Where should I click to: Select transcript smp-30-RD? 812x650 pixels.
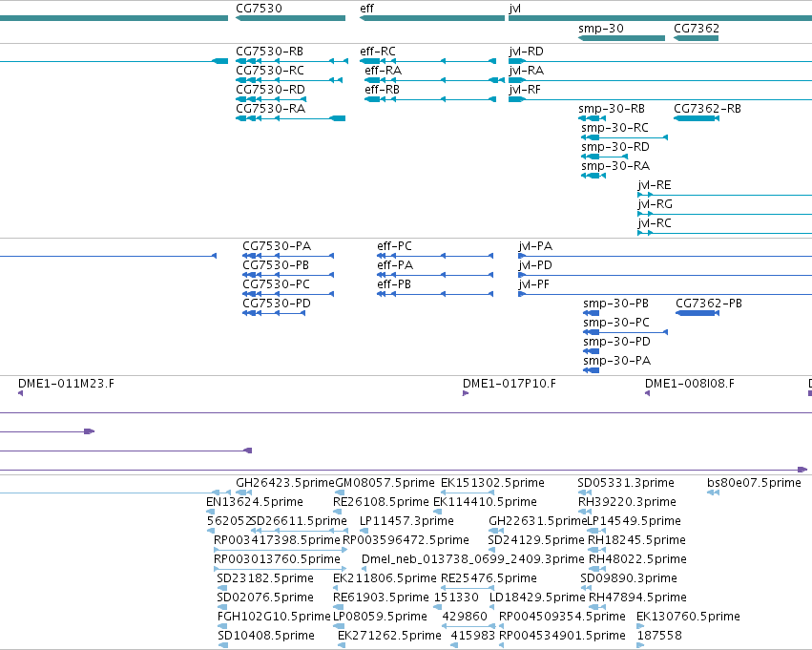(604, 157)
